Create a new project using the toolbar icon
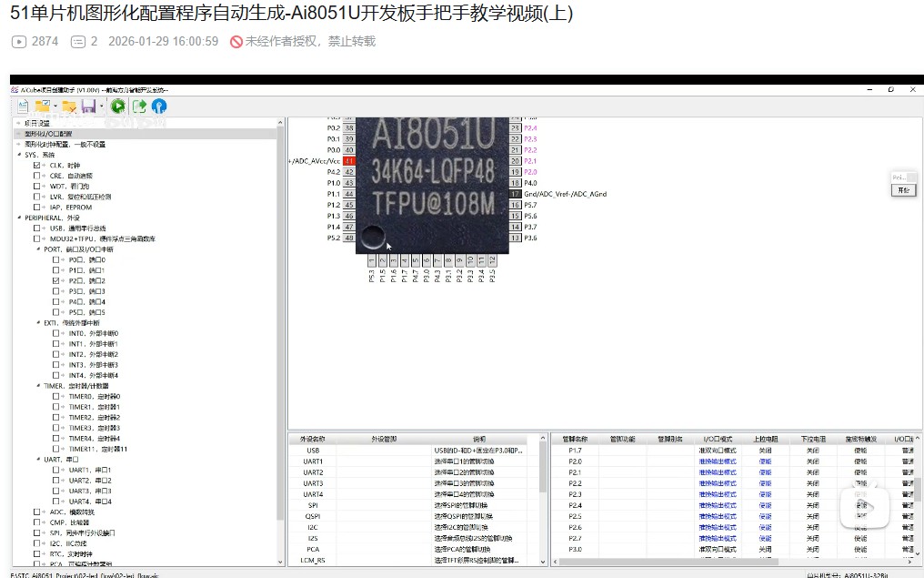924x578 pixels. [23, 106]
